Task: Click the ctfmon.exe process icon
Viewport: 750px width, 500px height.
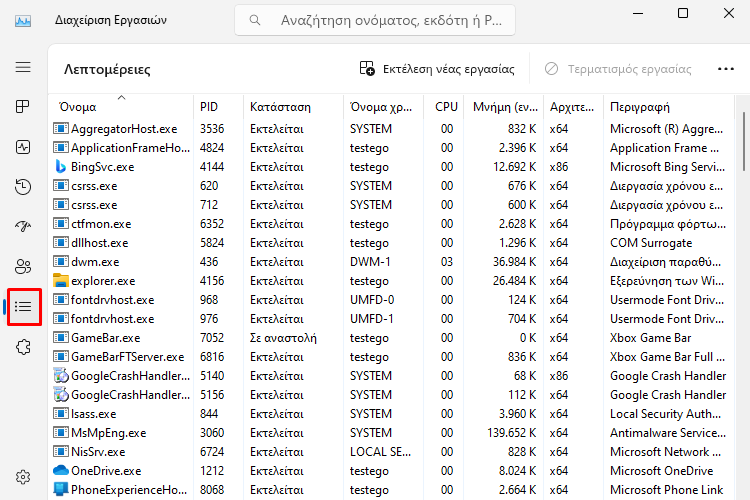Action: pos(61,223)
